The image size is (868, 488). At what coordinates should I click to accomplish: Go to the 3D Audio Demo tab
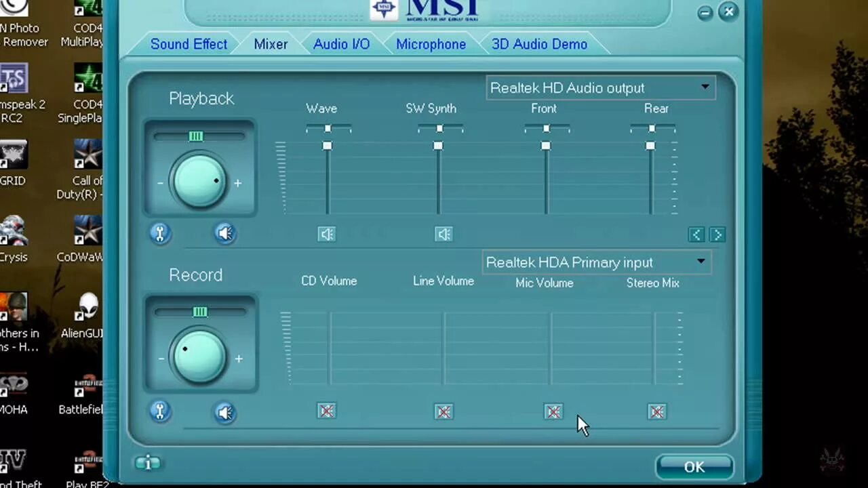click(539, 44)
